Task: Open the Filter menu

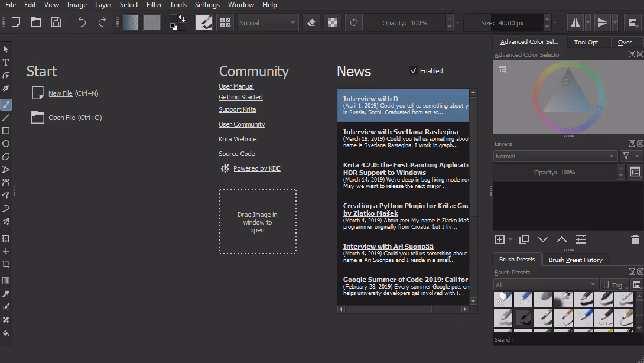Action: pos(154,5)
